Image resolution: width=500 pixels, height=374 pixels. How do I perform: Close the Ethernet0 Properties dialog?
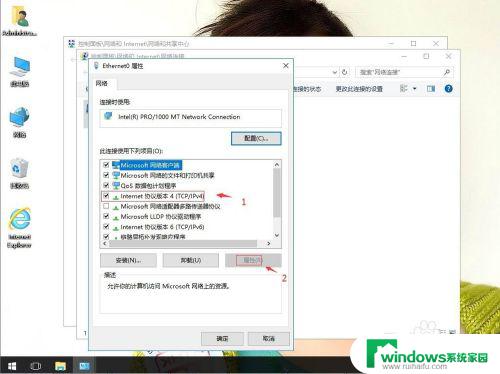[286, 66]
